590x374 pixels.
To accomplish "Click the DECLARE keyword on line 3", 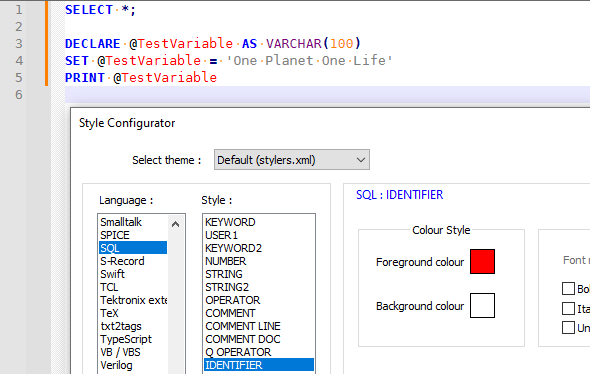I will (93, 44).
